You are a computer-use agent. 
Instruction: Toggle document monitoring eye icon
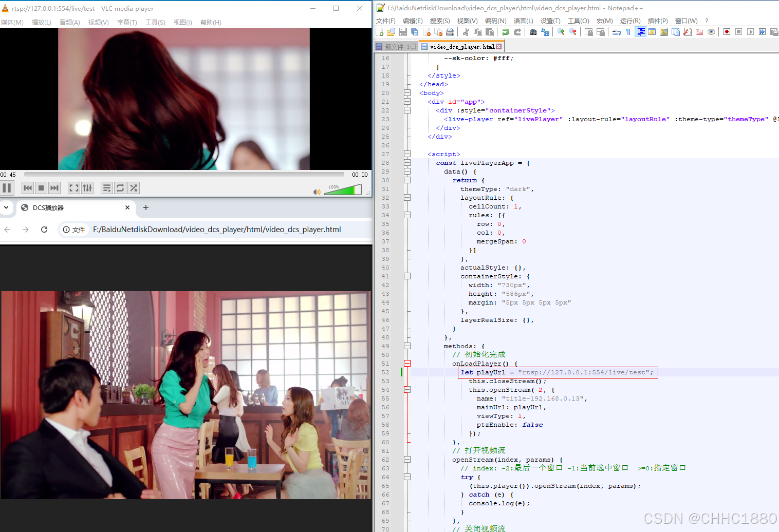(x=711, y=32)
